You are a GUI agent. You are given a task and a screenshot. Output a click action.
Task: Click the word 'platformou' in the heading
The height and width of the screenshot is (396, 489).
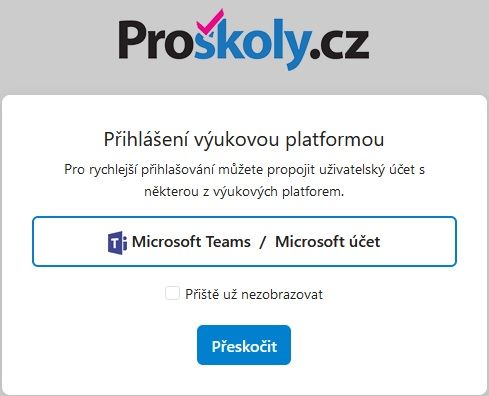click(x=335, y=140)
